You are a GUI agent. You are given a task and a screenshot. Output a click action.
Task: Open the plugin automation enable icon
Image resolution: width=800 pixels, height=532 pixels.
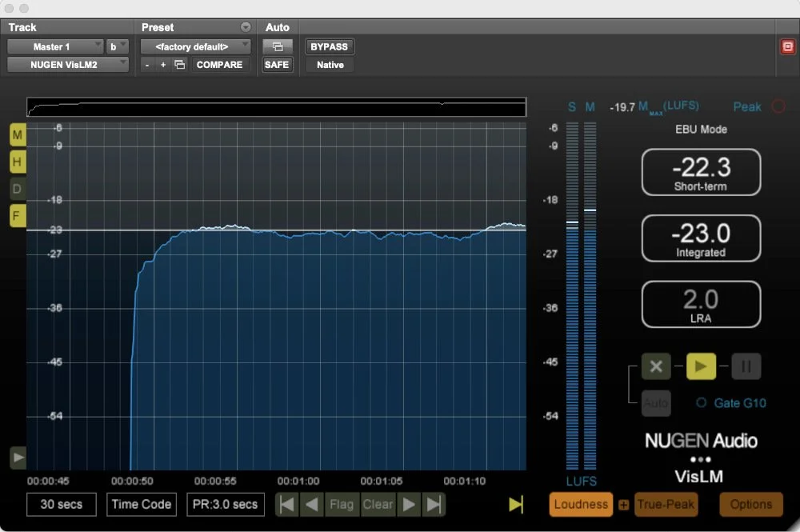[278, 46]
